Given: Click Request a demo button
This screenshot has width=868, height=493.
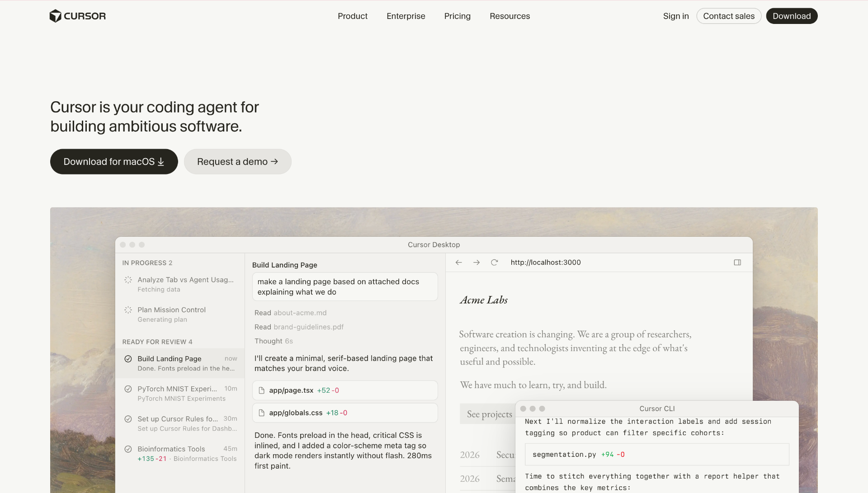Looking at the screenshot, I should pos(237,161).
